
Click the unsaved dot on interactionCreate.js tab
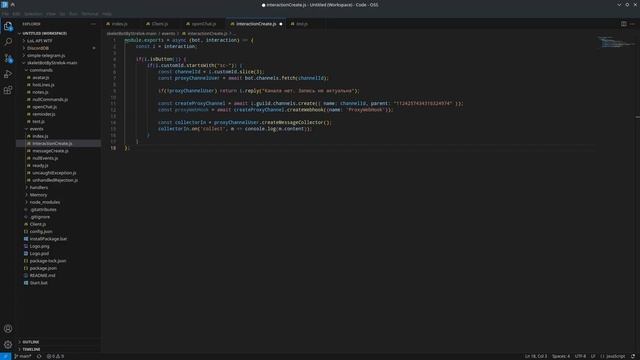point(281,24)
